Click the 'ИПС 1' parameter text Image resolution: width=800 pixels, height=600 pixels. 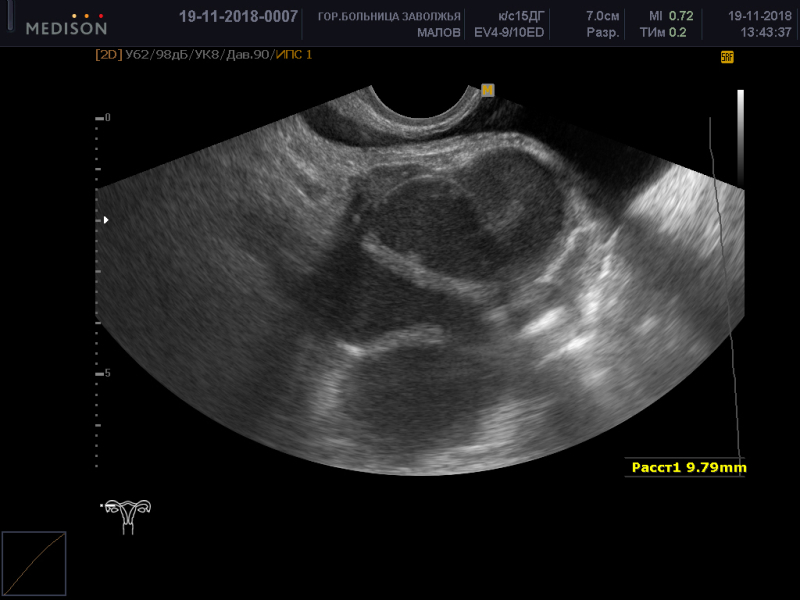pyautogui.click(x=294, y=55)
